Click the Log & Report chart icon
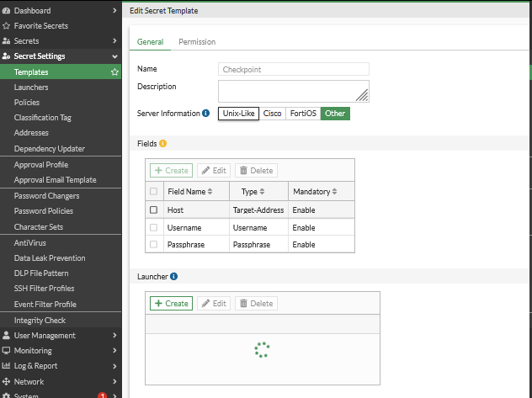Image resolution: width=532 pixels, height=398 pixels. click(6, 365)
